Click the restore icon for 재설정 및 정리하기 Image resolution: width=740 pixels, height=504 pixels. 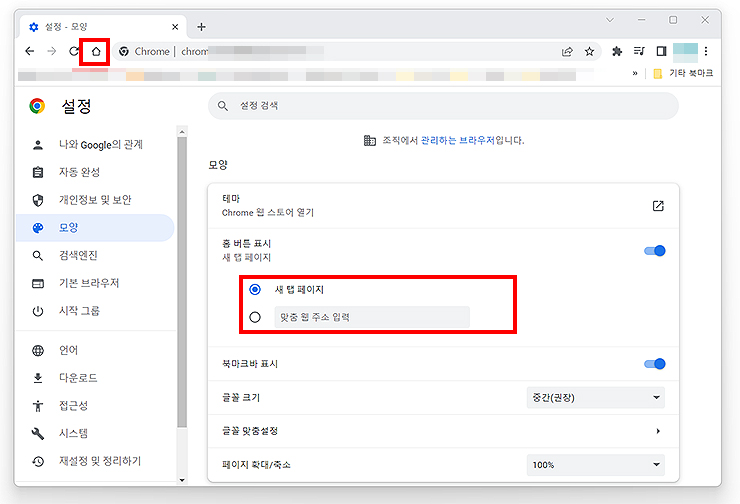pyautogui.click(x=38, y=461)
